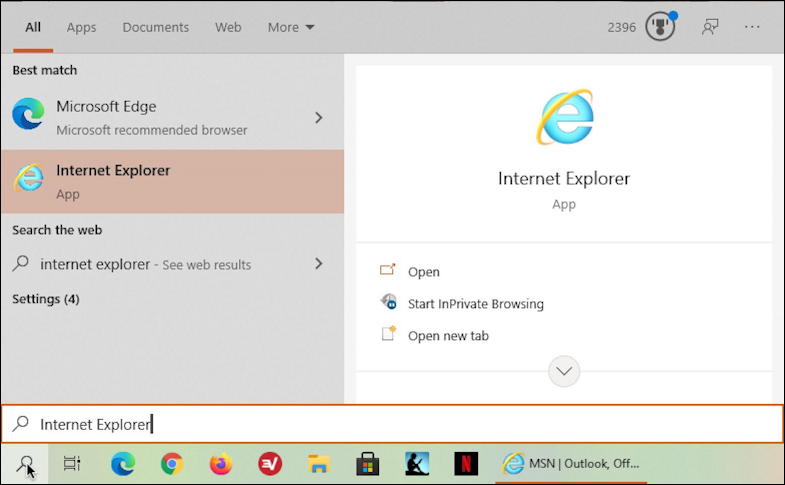Switch to the Documents tab
The width and height of the screenshot is (785, 485).
tap(156, 27)
